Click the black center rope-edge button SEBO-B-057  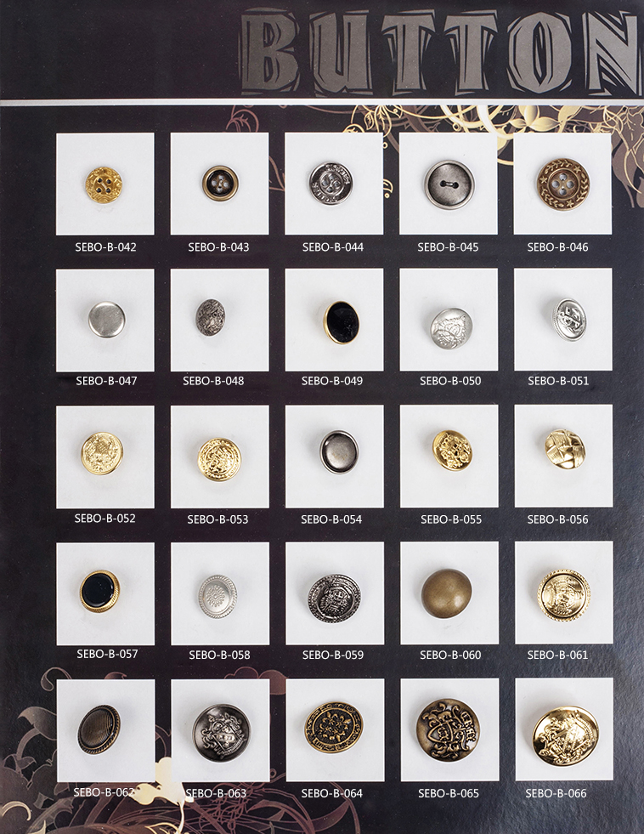[x=99, y=591]
